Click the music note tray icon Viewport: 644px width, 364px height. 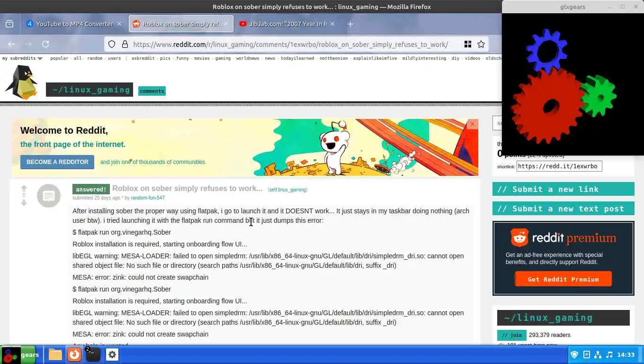(609, 355)
